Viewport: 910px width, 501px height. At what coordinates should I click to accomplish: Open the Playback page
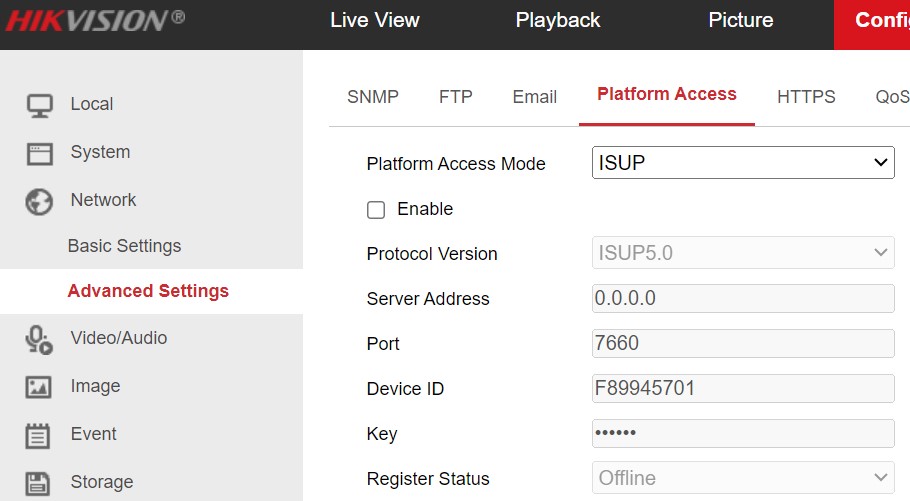[558, 21]
